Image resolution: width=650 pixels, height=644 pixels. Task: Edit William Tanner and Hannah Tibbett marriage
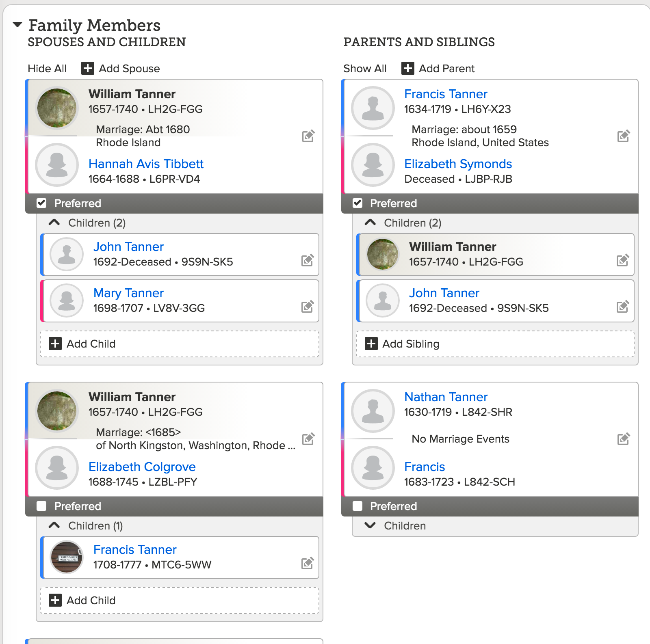click(x=308, y=136)
